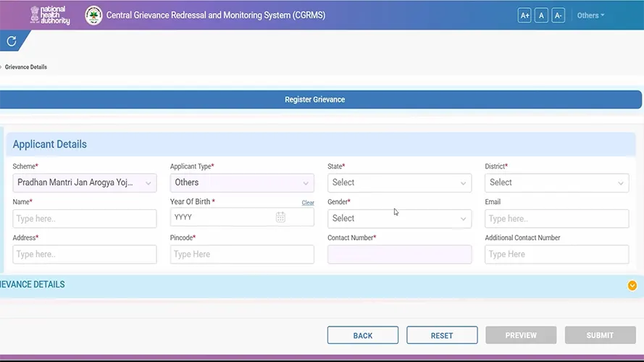This screenshot has height=362, width=644.
Task: Expand the Grievance Details section with the orange chevron
Action: [632, 285]
